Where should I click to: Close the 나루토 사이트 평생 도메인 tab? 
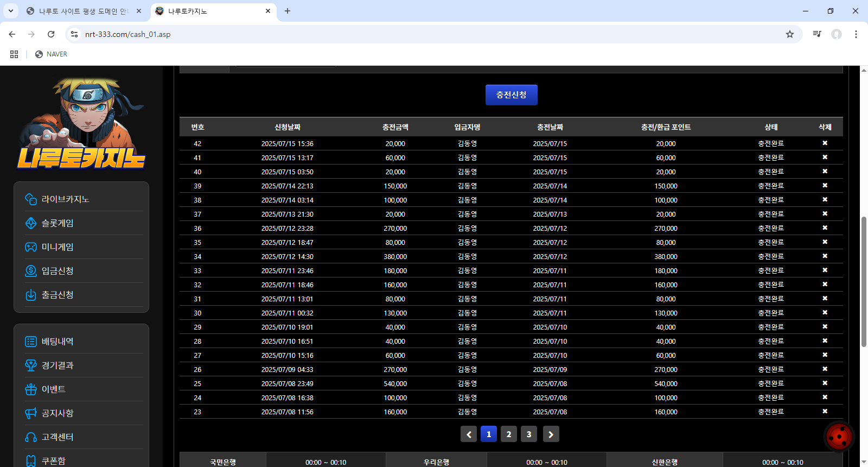tap(139, 11)
